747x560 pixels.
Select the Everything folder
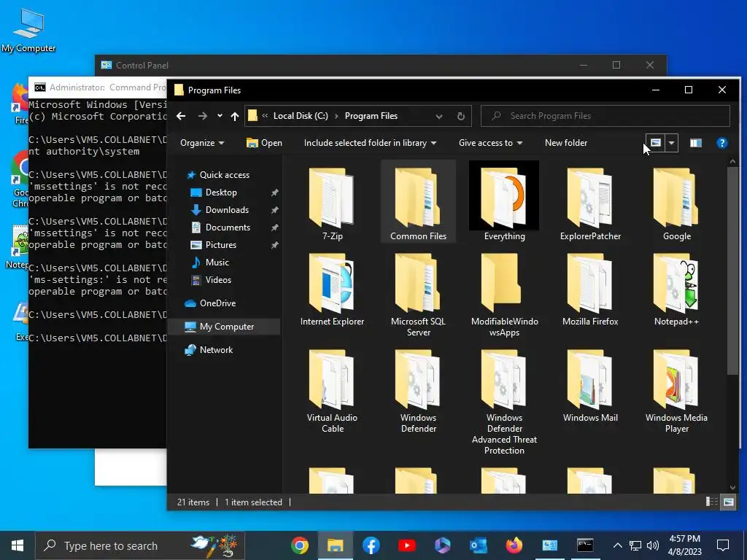[x=505, y=202]
